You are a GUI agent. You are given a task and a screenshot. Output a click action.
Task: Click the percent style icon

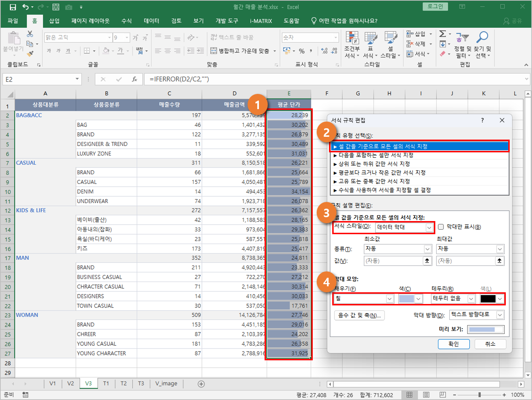coord(302,51)
